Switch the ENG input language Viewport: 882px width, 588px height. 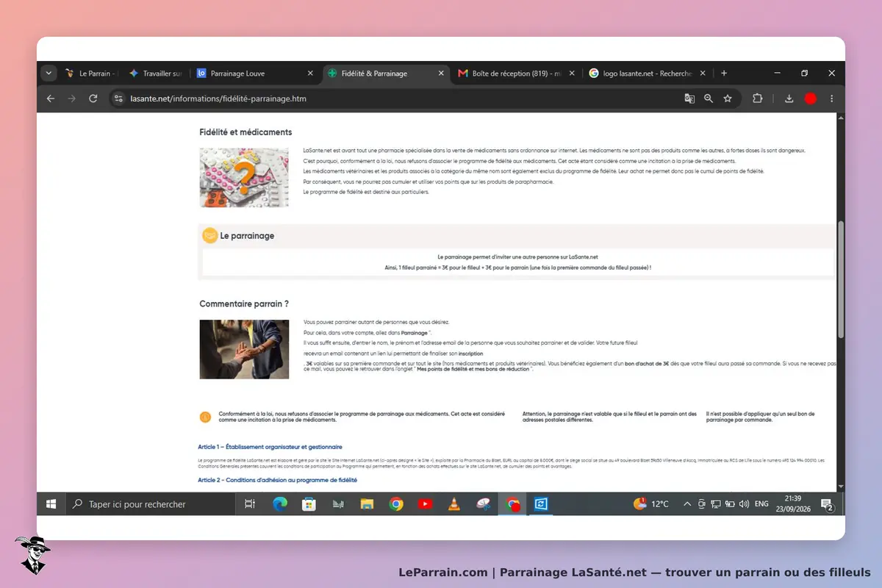tap(761, 504)
